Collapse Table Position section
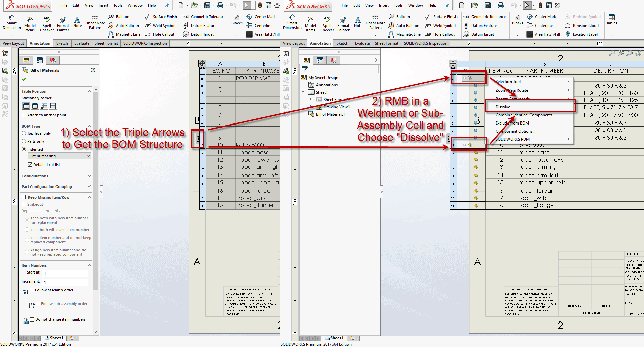The height and width of the screenshot is (347, 644). pos(89,91)
